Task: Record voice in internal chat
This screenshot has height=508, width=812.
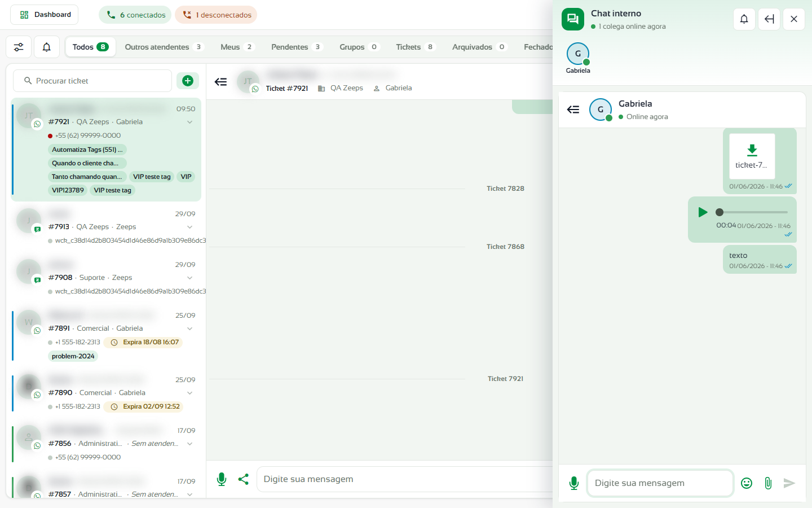Action: pyautogui.click(x=574, y=483)
